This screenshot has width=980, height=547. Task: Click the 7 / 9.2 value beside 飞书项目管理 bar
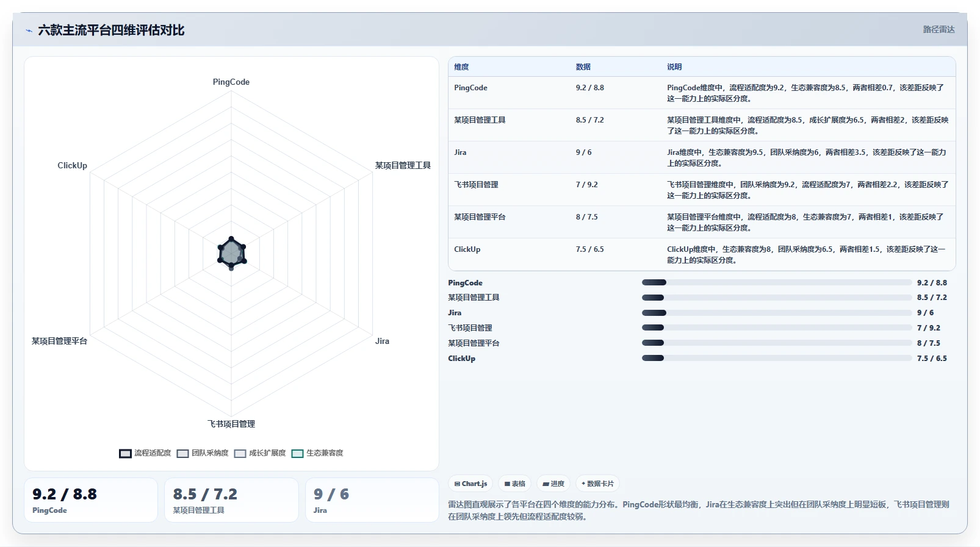pyautogui.click(x=929, y=328)
